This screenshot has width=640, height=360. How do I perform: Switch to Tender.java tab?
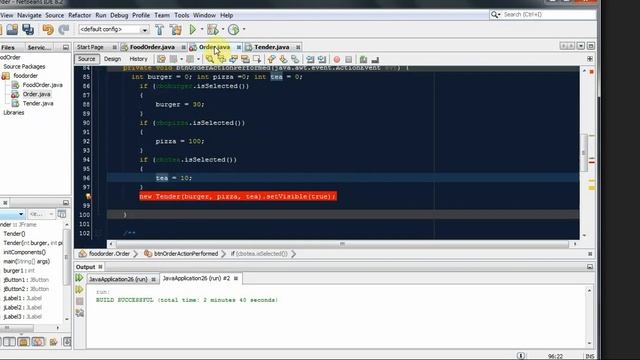click(271, 47)
